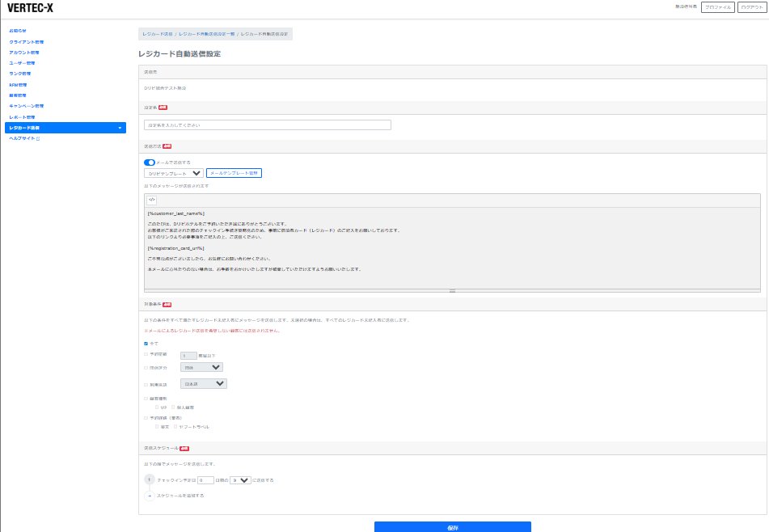Open クライアント管理 in the sidebar

tap(27, 42)
